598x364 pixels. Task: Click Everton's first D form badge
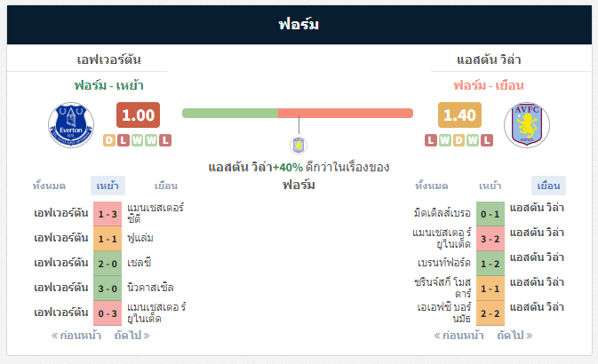(109, 140)
